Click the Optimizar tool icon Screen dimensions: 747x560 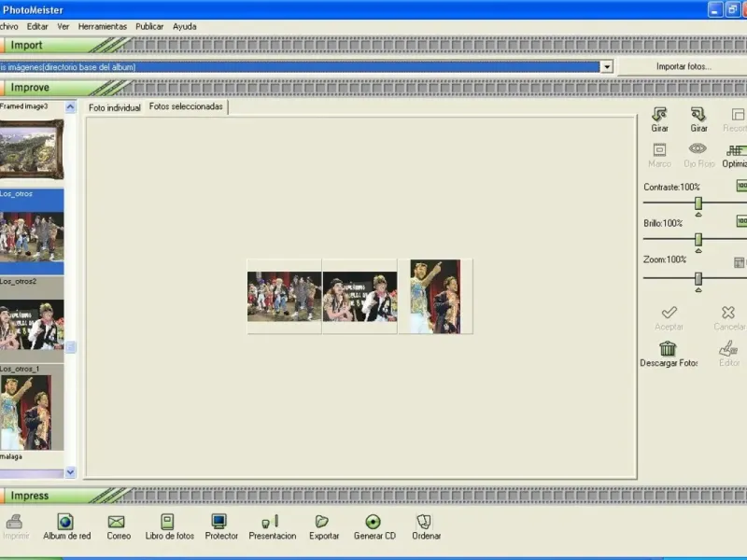(x=737, y=150)
